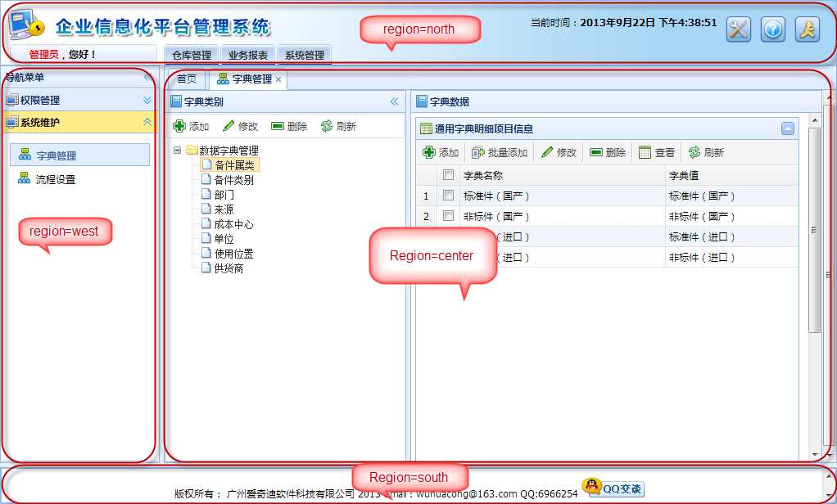Click the 通用字典明细项目信息 grid title icon

tap(426, 128)
